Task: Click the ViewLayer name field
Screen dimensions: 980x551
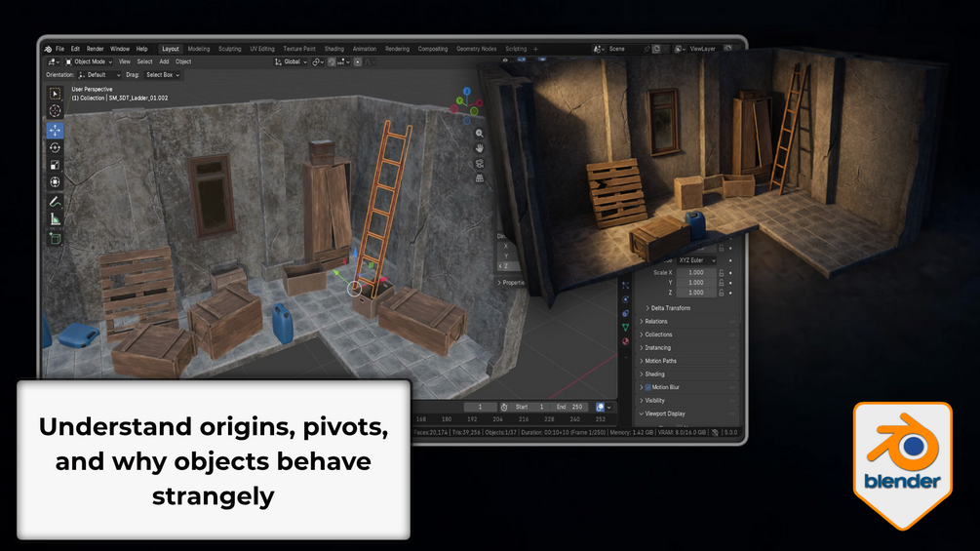Action: click(704, 49)
